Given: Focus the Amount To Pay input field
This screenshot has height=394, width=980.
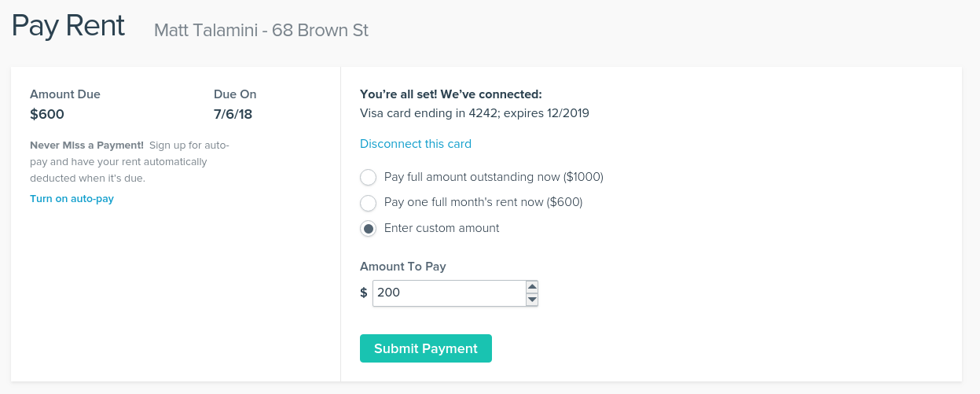Looking at the screenshot, I should pyautogui.click(x=449, y=293).
